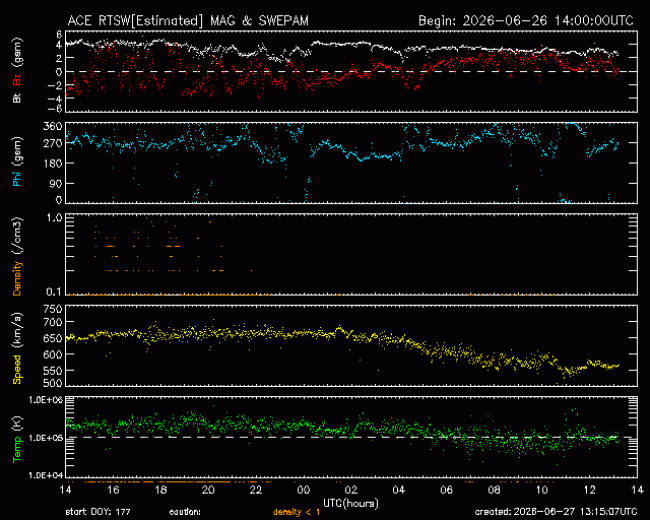Viewport: 650px width, 520px height.
Task: Click the '08' hour label on time axis
Action: tap(494, 490)
